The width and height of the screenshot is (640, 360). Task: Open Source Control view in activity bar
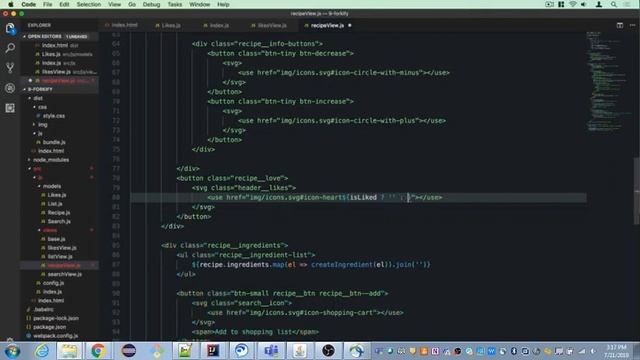(x=10, y=68)
